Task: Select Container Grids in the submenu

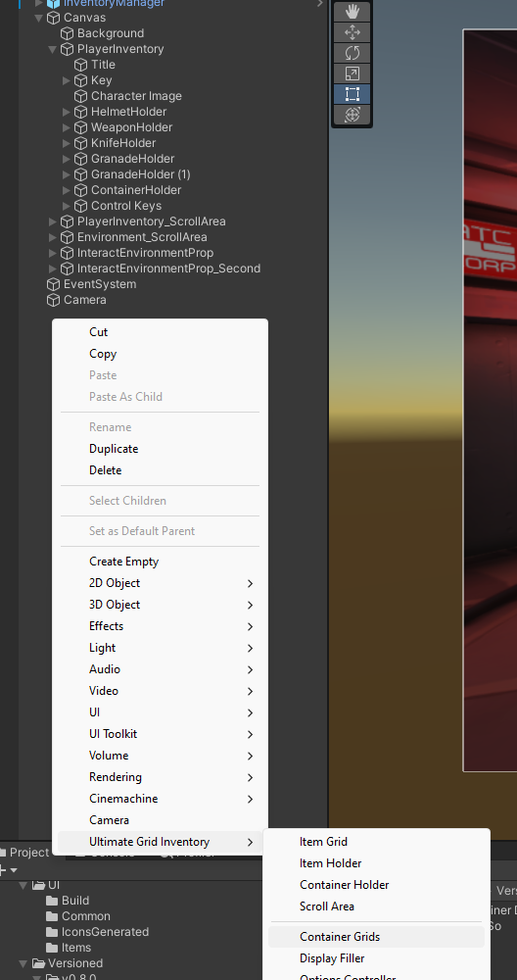Action: [x=377, y=937]
